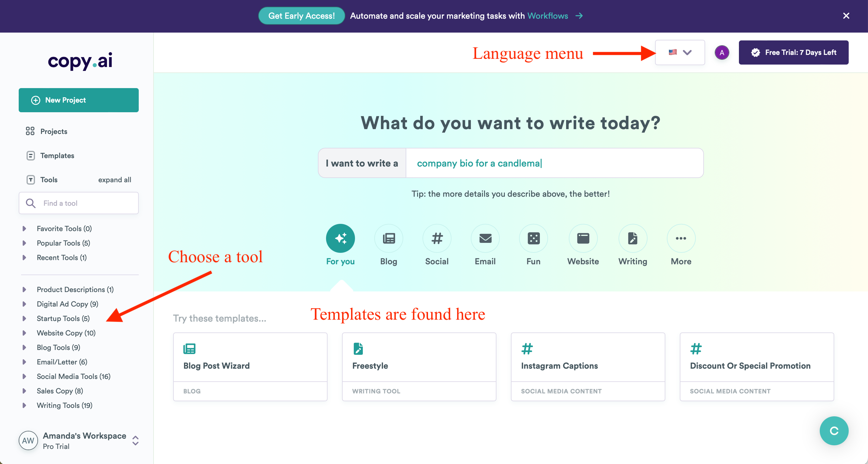Click the purple user avatar icon
Viewport: 868px width, 464px height.
[x=722, y=52]
